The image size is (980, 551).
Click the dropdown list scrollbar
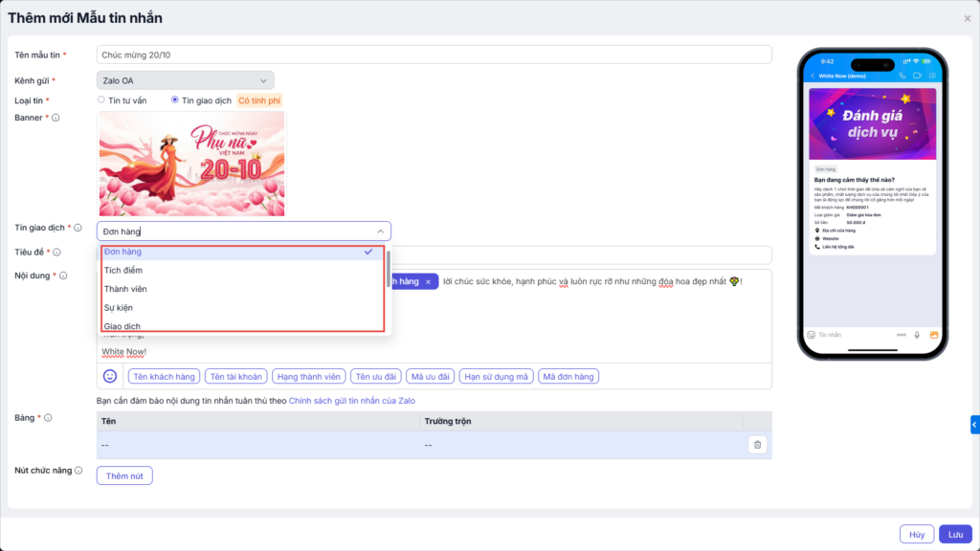[x=389, y=269]
